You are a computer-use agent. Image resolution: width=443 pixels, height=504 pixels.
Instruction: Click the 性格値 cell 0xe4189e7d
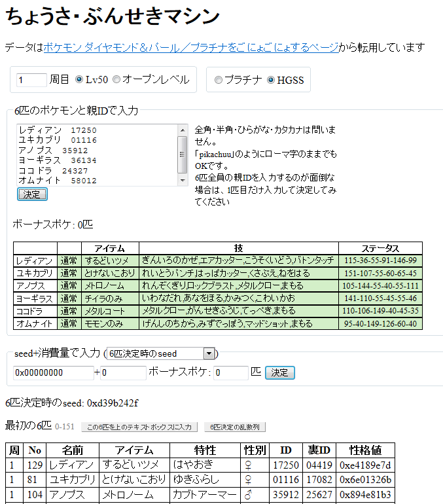click(365, 465)
